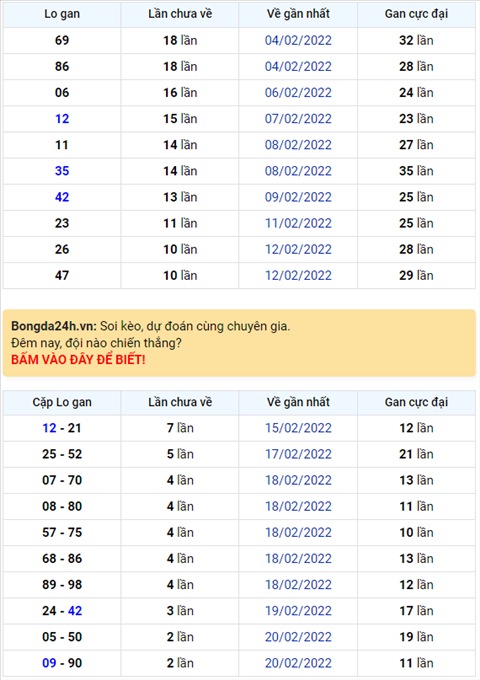480x680 pixels.
Task: Click date 12/02/2022 in row 26
Action: [298, 249]
